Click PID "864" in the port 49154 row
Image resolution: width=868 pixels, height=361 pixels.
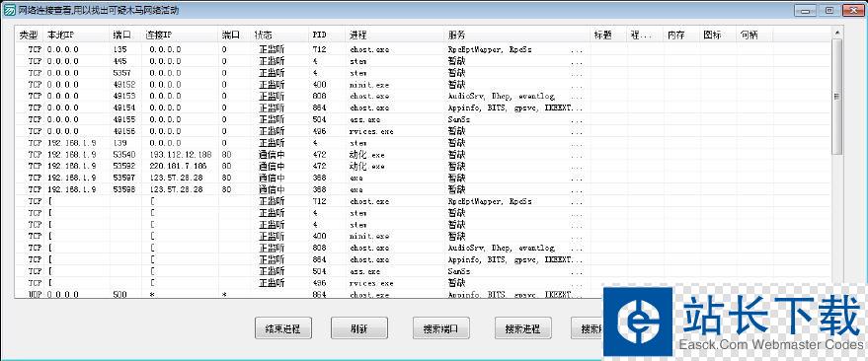click(x=319, y=108)
